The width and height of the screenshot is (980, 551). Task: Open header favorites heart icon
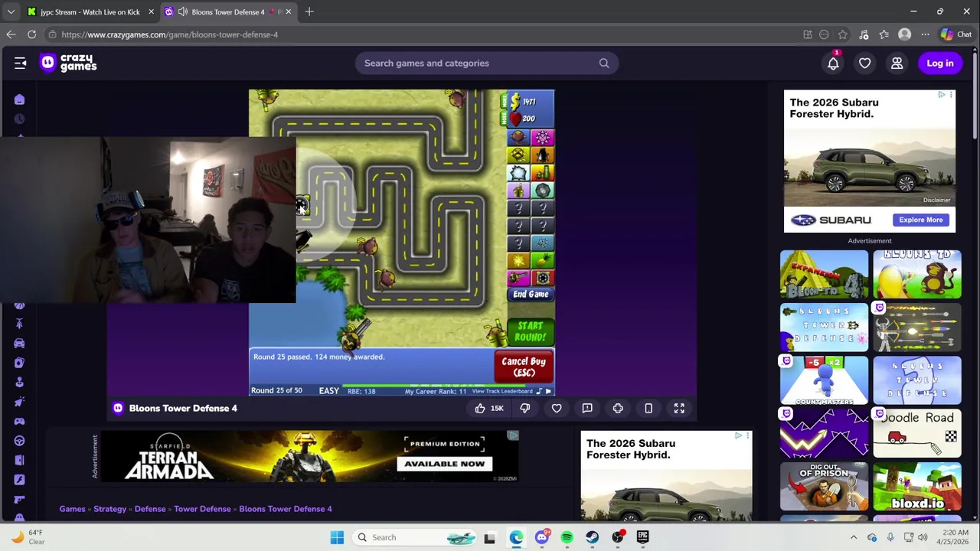864,64
